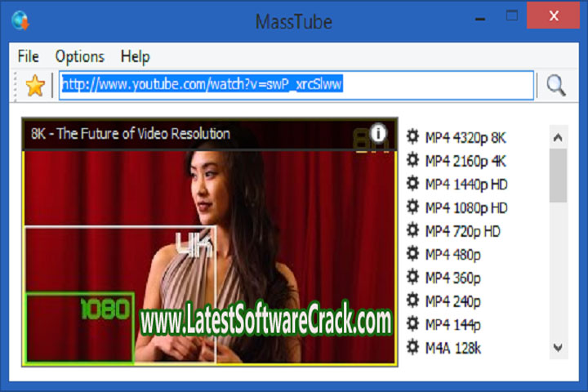Click gear icon beside M4A 128k
The image size is (588, 392).
pos(413,349)
